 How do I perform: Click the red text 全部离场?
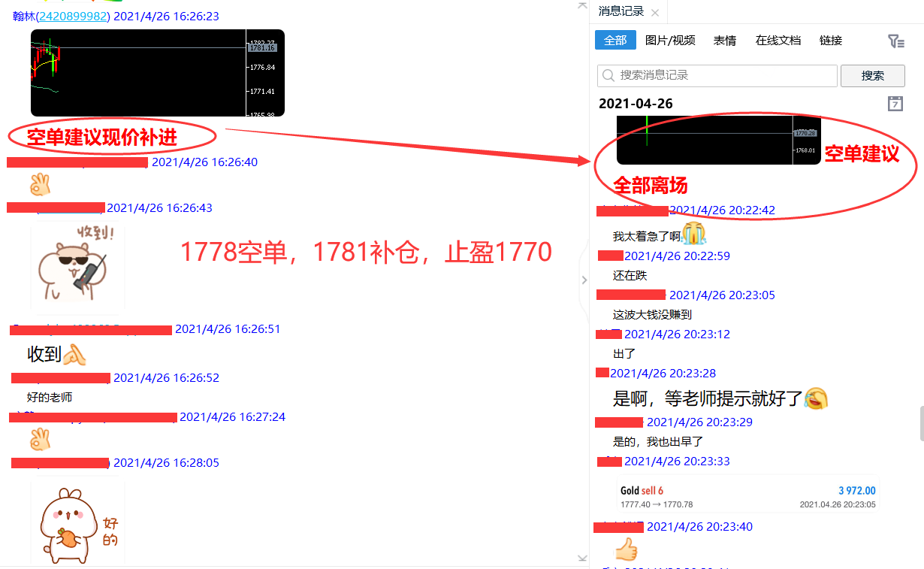pyautogui.click(x=651, y=184)
